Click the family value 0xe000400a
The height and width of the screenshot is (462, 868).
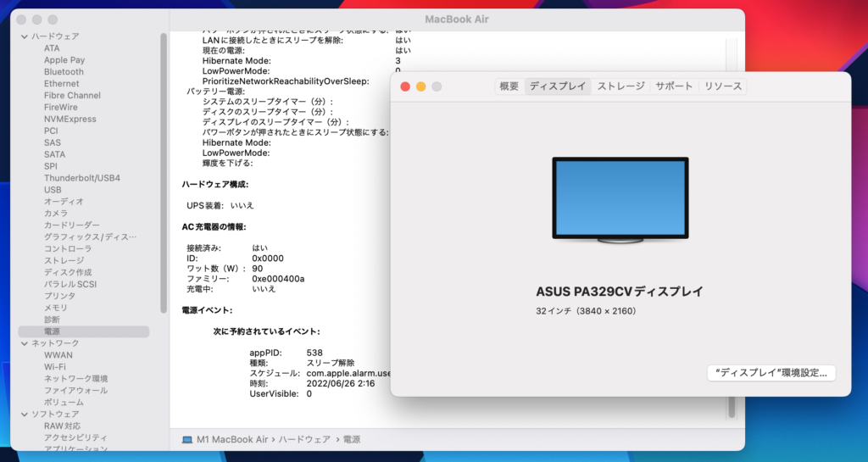(x=278, y=279)
